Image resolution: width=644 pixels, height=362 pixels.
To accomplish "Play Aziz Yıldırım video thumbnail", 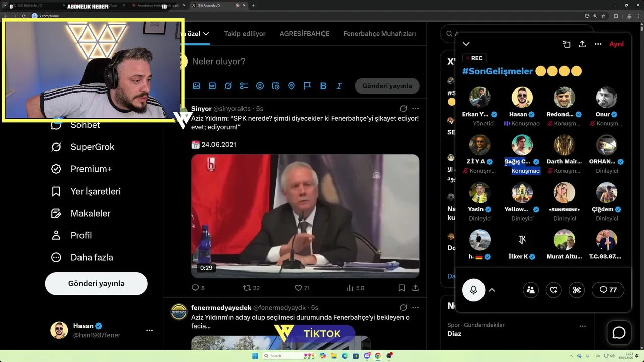I will coord(305,216).
